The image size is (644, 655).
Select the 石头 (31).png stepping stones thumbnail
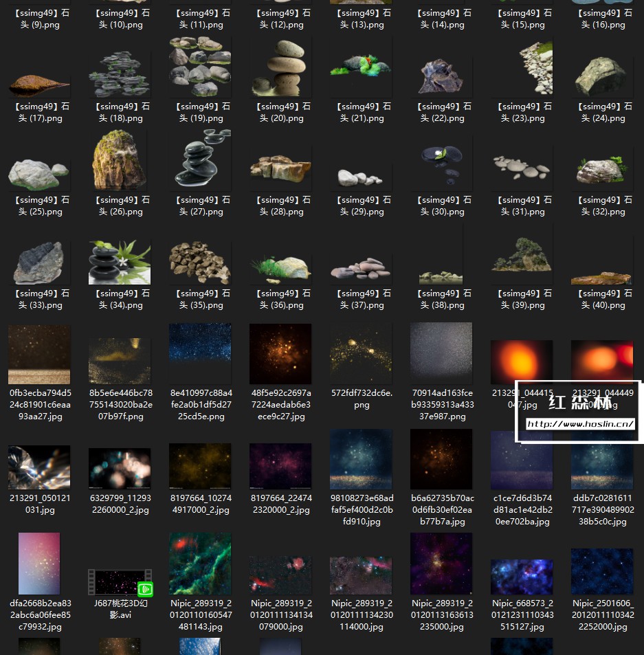click(x=522, y=168)
